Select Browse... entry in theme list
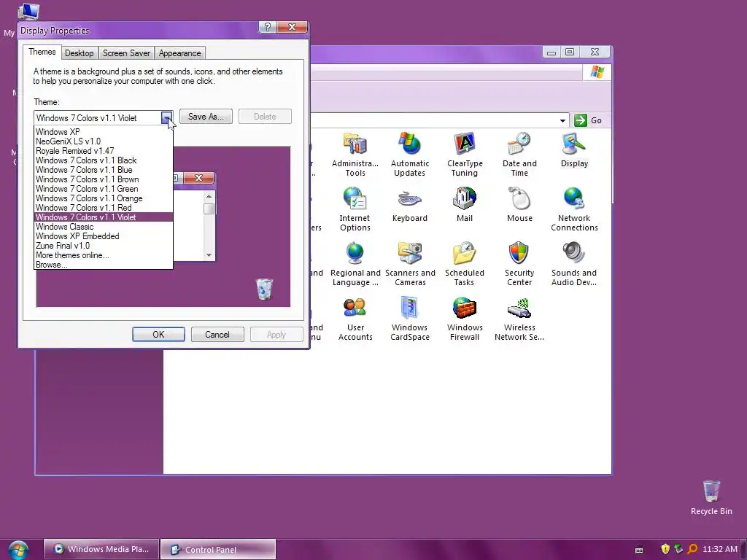The width and height of the screenshot is (747, 560). point(104,265)
